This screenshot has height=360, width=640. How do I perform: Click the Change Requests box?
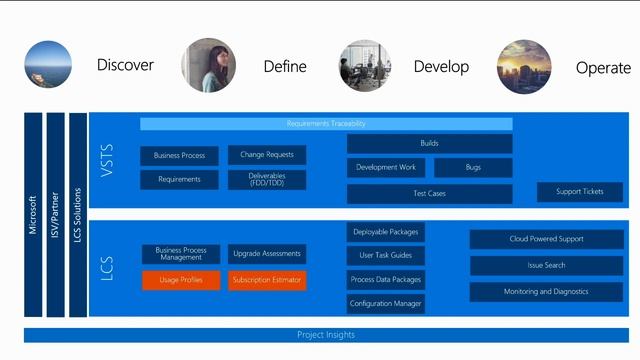[267, 155]
